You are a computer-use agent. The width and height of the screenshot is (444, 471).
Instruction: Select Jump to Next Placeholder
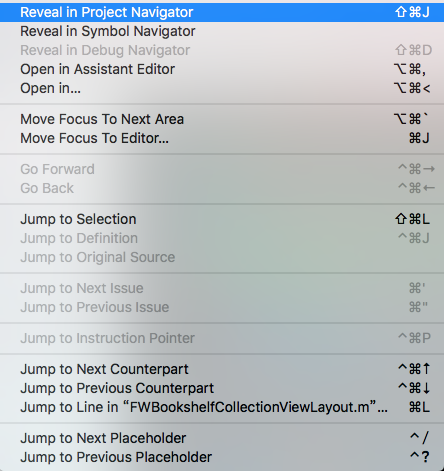pos(222,438)
